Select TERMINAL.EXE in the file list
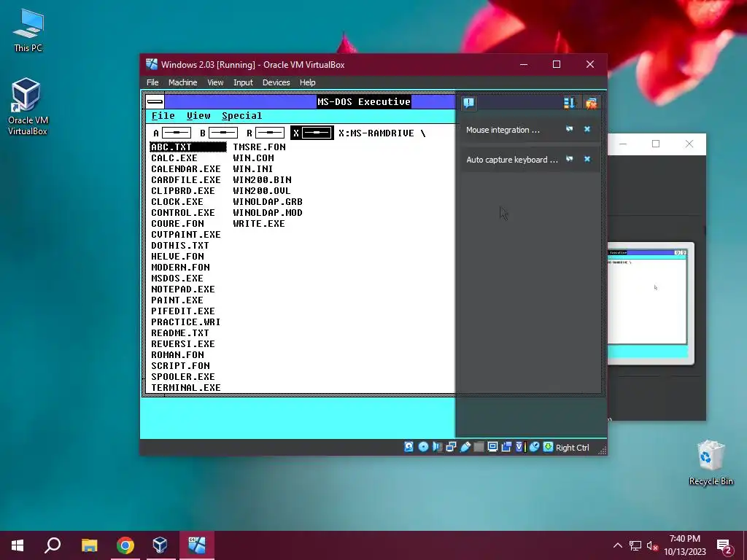This screenshot has width=747, height=560. [x=186, y=388]
